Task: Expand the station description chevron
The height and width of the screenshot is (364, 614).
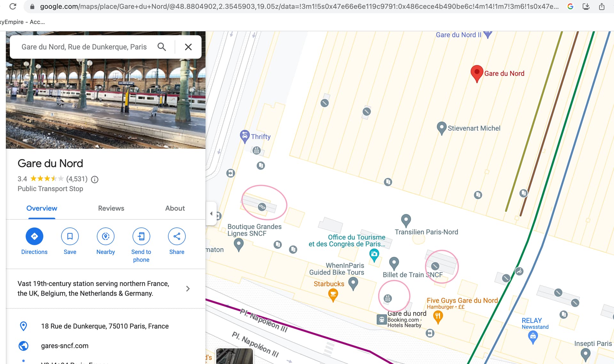Action: click(x=188, y=289)
